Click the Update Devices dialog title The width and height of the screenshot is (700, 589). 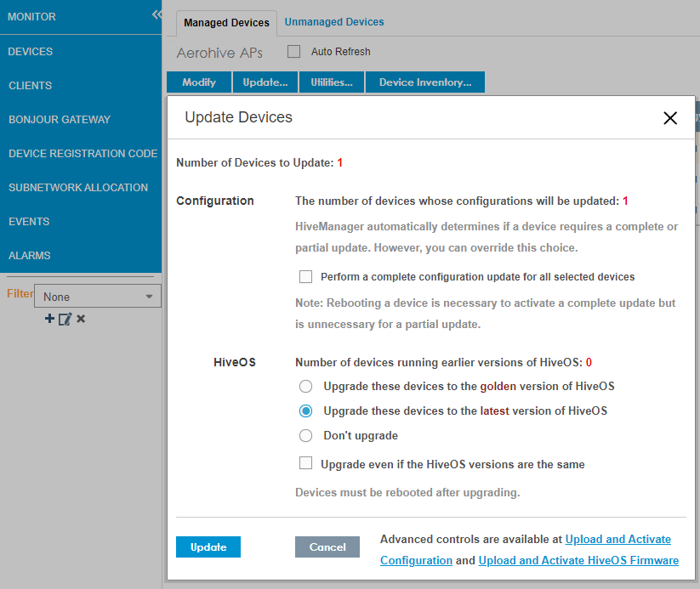(x=238, y=117)
